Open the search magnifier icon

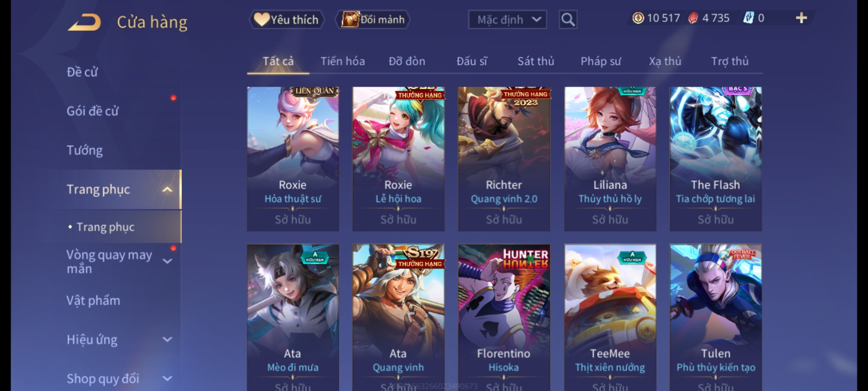coord(568,20)
